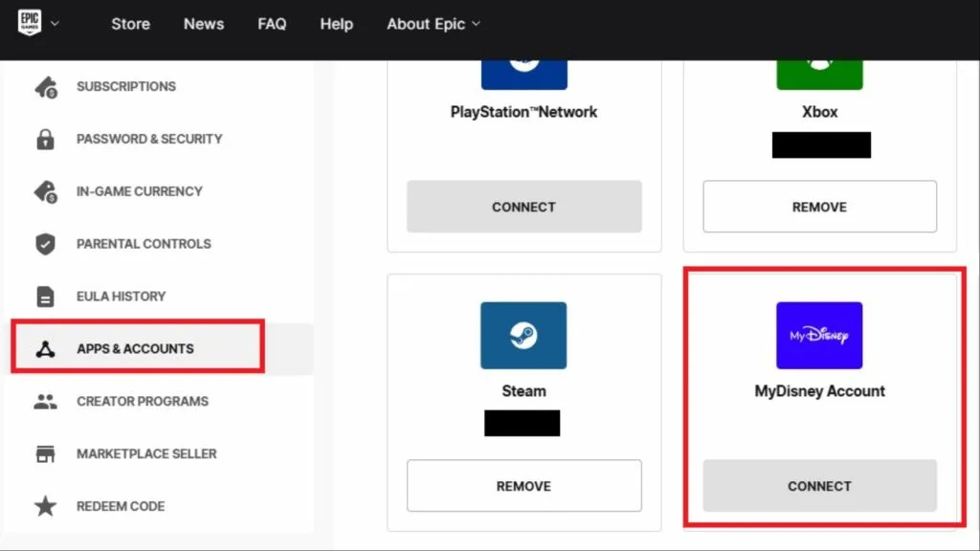This screenshot has width=980, height=551.
Task: Open Password & Security settings
Action: [149, 139]
